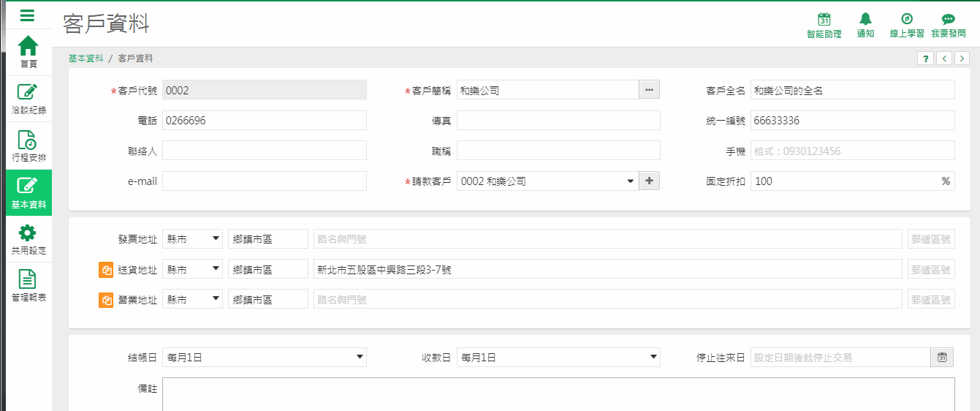980x411 pixels.
Task: Click 發票地址 郵遞區號 field
Action: coord(931,239)
